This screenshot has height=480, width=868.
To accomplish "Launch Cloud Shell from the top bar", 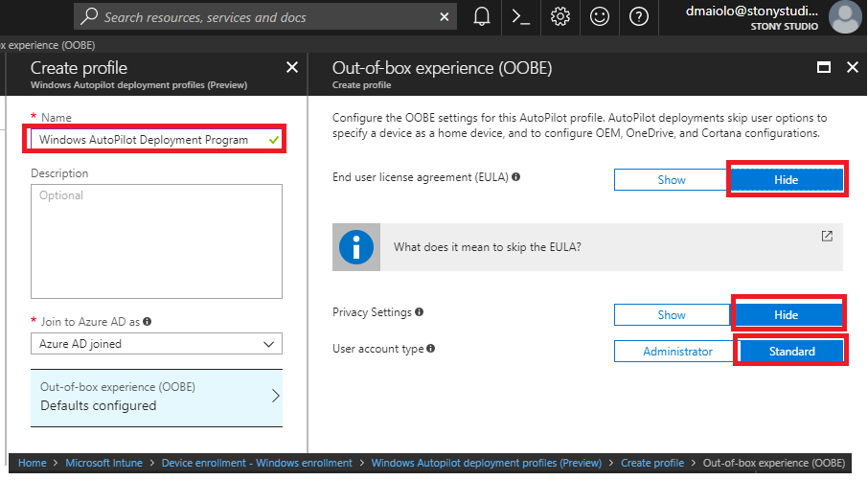I will (x=521, y=17).
